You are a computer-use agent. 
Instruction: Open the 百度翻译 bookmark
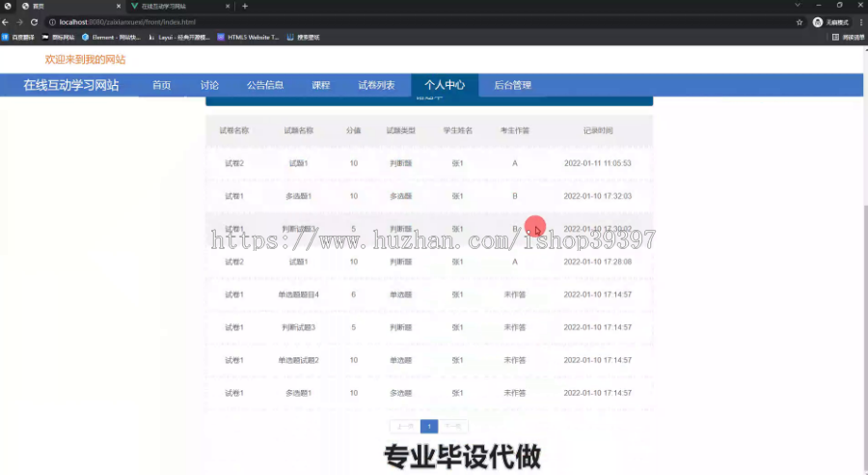coord(18,37)
